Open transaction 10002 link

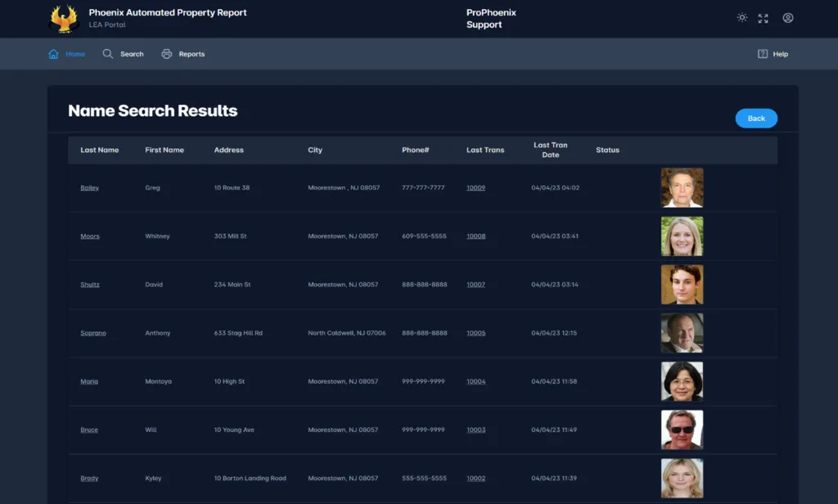(475, 479)
